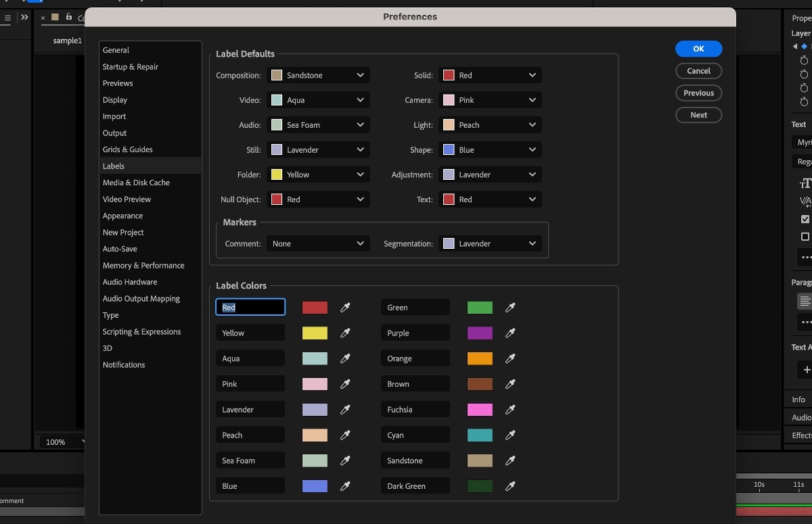This screenshot has width=812, height=524.
Task: Check the empty checkbox in the Text properties
Action: (x=804, y=237)
